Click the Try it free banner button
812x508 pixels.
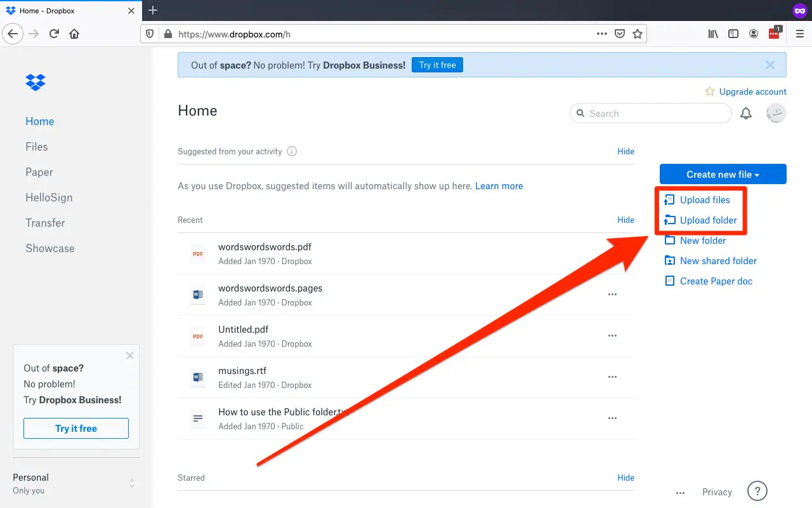click(x=438, y=65)
